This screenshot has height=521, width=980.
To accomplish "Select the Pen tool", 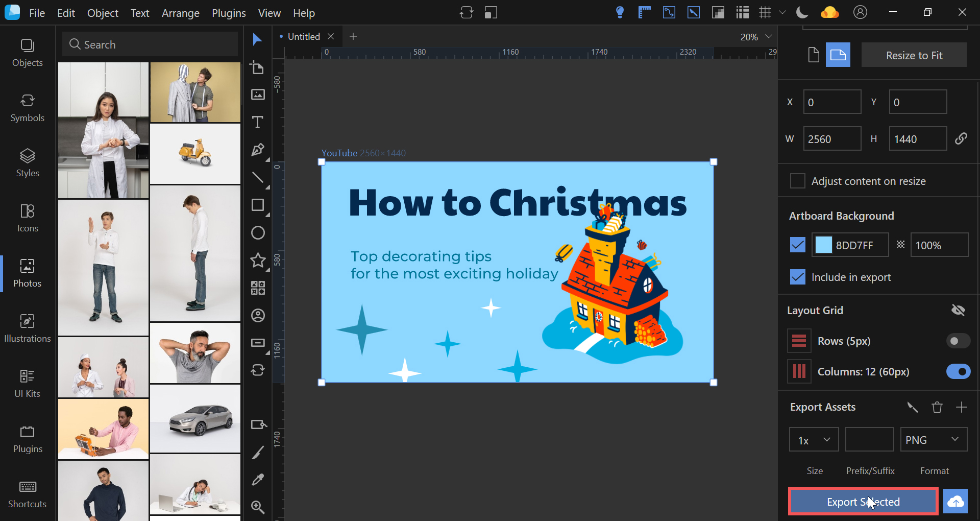I will pyautogui.click(x=258, y=150).
